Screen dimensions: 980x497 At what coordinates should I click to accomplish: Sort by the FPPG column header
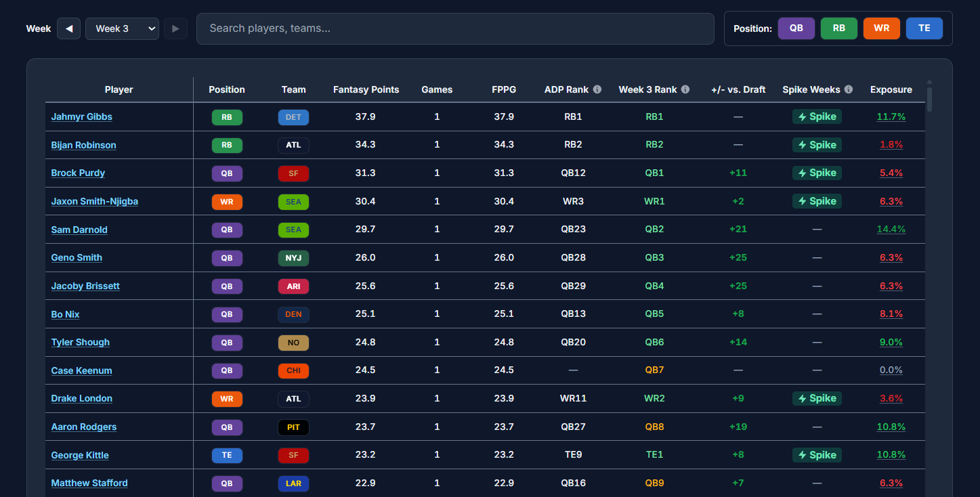tap(504, 89)
